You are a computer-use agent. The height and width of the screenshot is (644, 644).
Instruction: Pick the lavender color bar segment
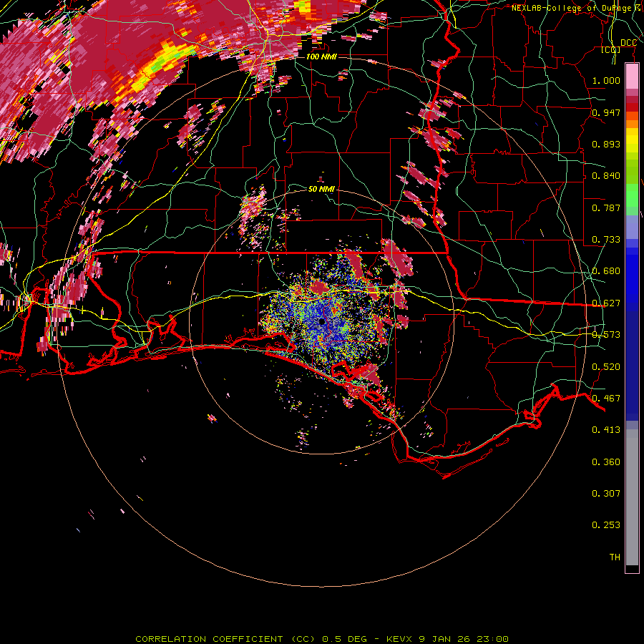point(632,227)
